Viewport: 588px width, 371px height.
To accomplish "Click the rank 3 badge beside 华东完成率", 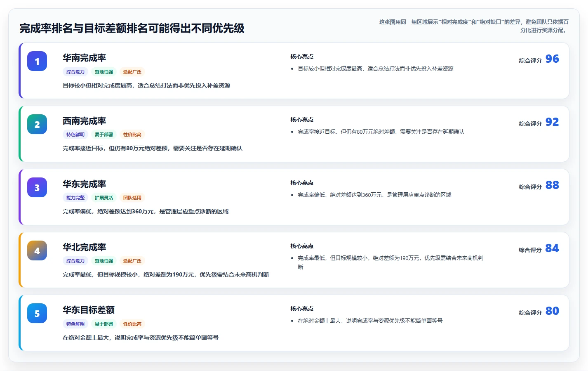I will pyautogui.click(x=37, y=187).
